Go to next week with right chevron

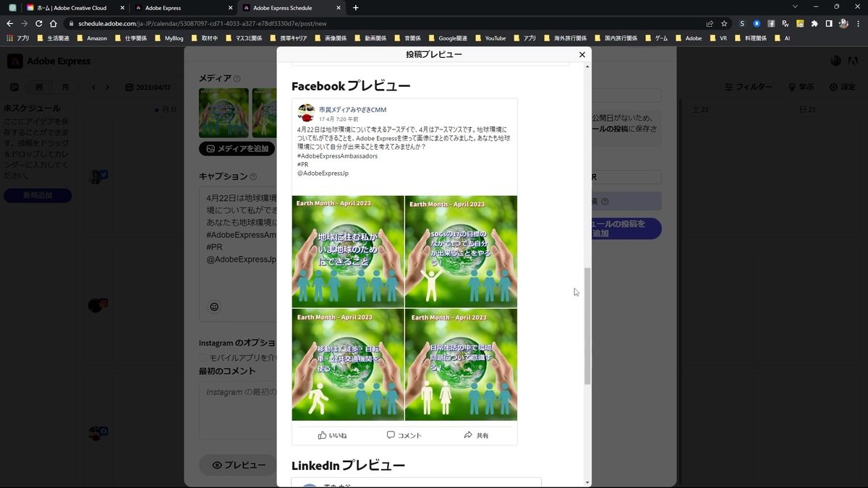pyautogui.click(x=108, y=87)
